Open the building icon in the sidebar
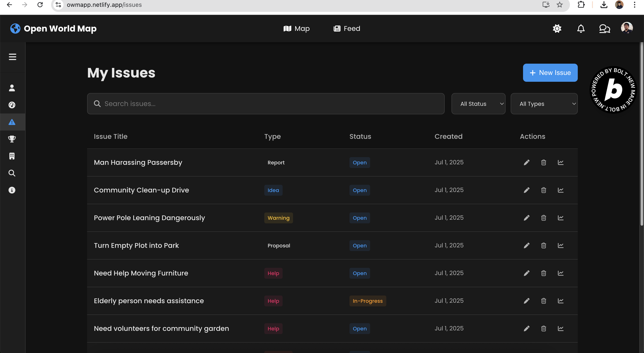Image resolution: width=644 pixels, height=353 pixels. (x=12, y=156)
